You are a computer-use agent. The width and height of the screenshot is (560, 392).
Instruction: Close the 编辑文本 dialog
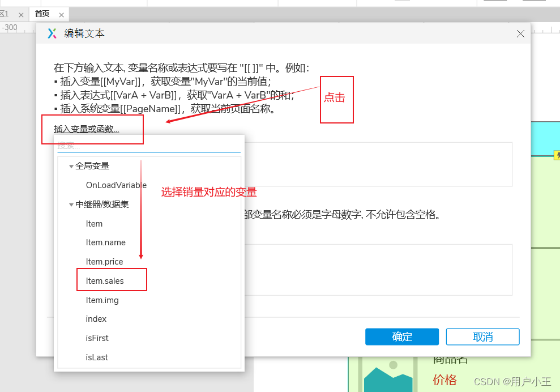tap(520, 33)
